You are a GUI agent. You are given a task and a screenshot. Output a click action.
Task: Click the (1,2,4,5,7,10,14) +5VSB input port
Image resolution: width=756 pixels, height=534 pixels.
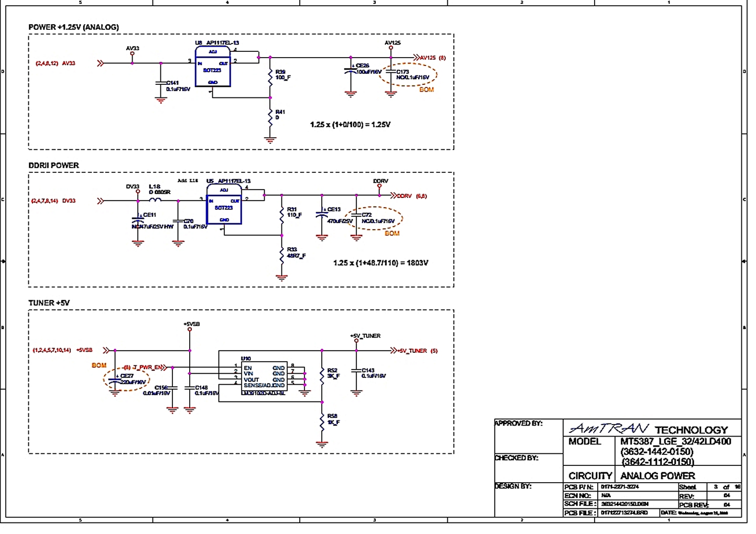(71, 350)
